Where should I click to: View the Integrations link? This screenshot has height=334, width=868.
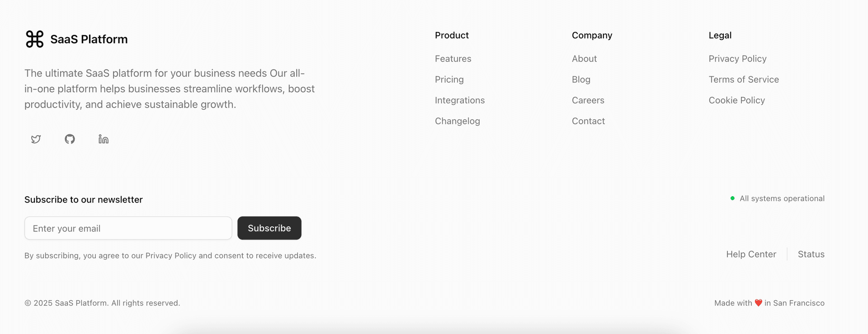(460, 100)
